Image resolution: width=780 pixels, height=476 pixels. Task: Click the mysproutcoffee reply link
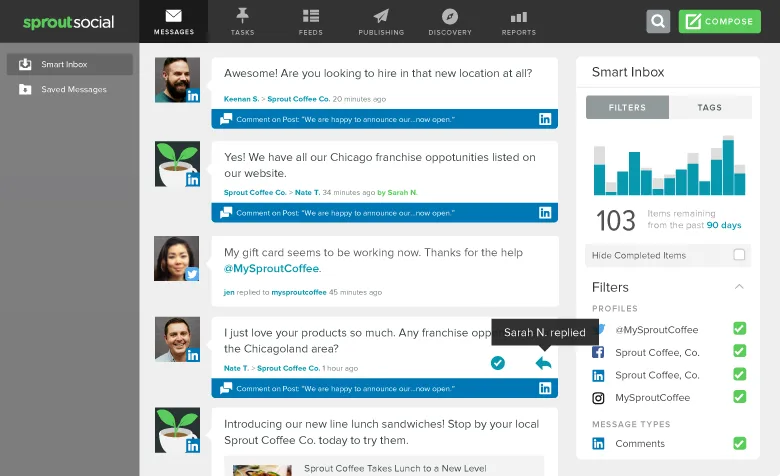click(x=299, y=292)
